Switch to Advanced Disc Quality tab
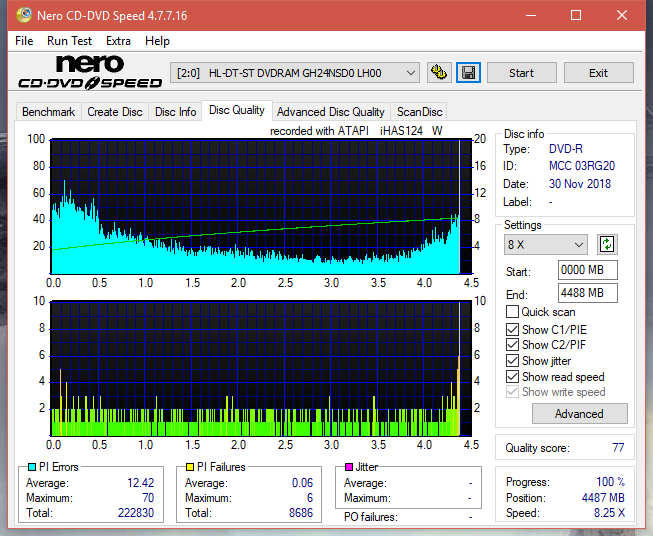The image size is (653, 536). tap(331, 112)
